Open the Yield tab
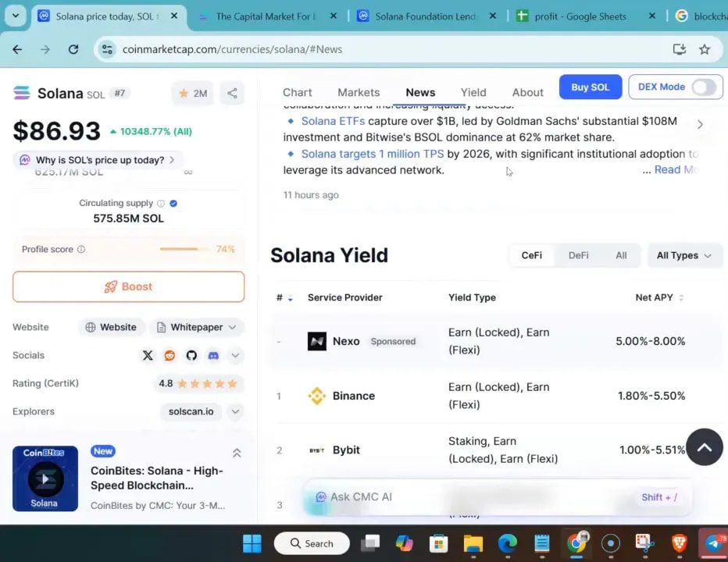Screen dimensions: 728x562 pyautogui.click(x=473, y=92)
